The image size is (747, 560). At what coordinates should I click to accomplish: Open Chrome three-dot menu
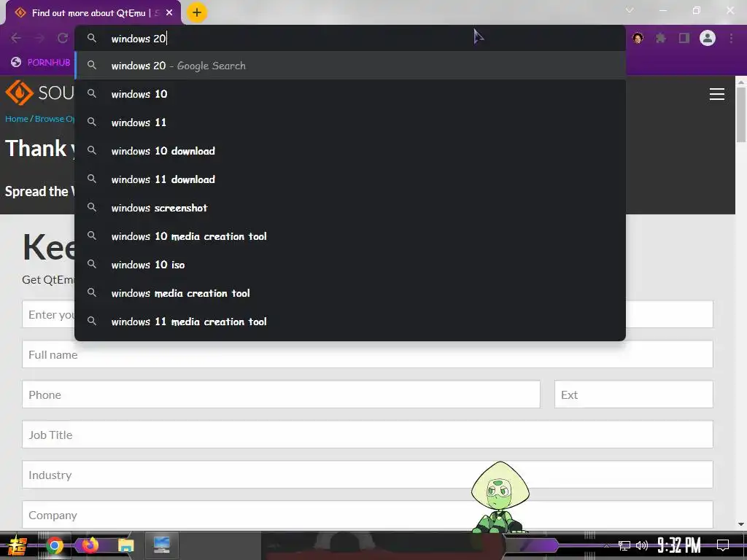[x=731, y=38]
